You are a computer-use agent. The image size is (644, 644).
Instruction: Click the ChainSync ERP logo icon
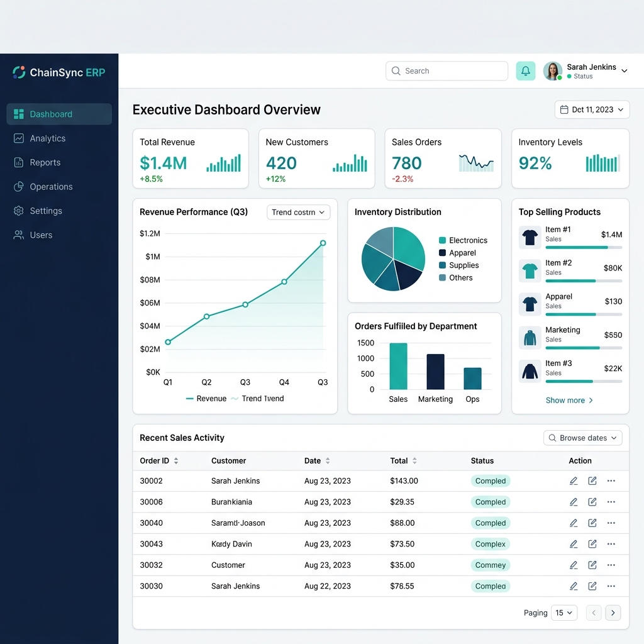(x=19, y=72)
